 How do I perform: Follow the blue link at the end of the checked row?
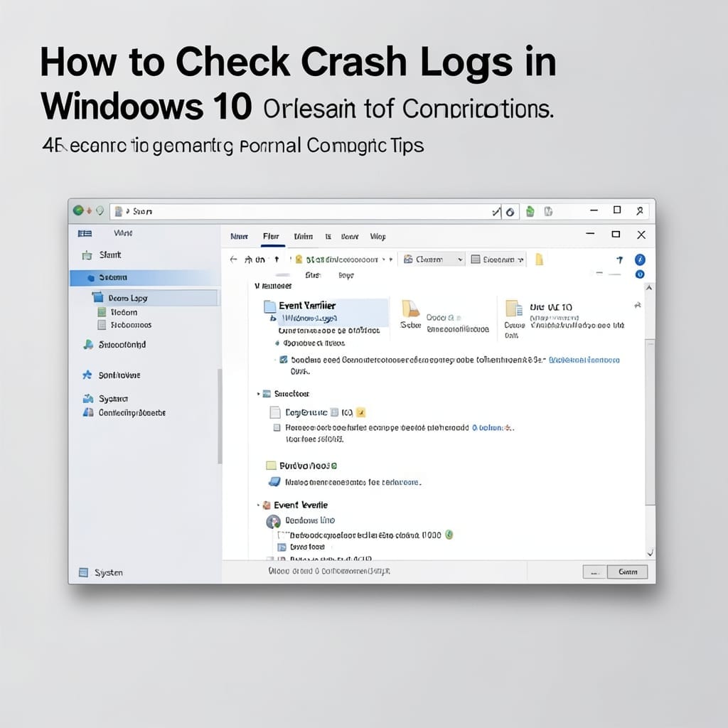tap(584, 360)
